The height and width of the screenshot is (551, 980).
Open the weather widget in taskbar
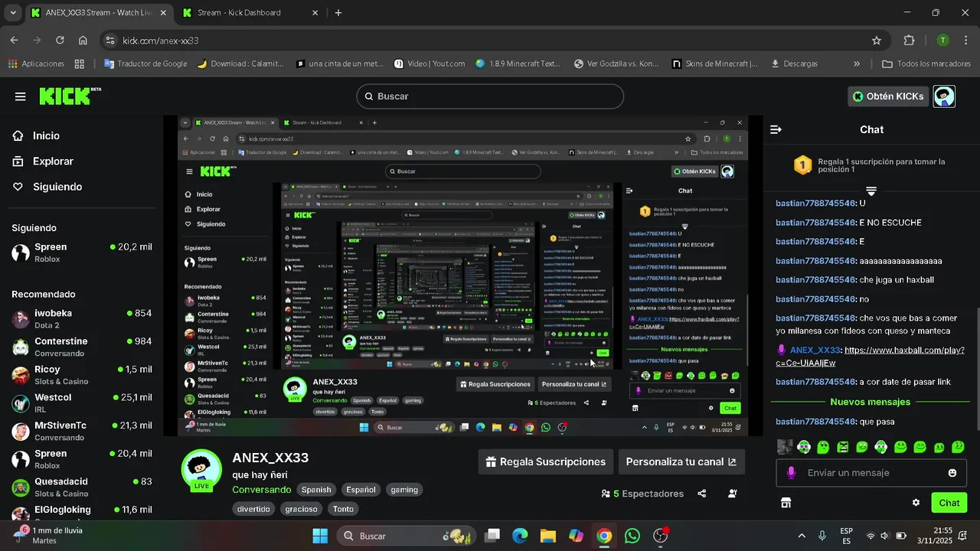click(47, 536)
